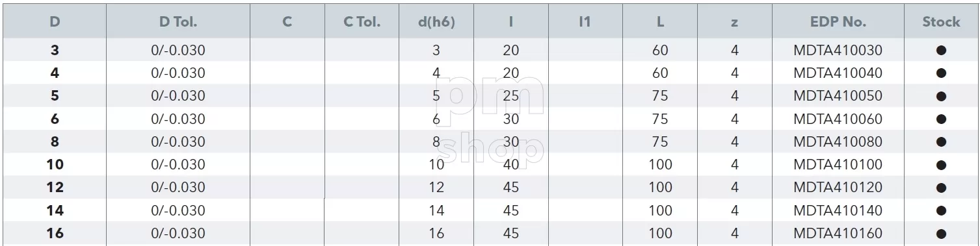Select the C Tol. column header
The width and height of the screenshot is (980, 246).
point(362,22)
